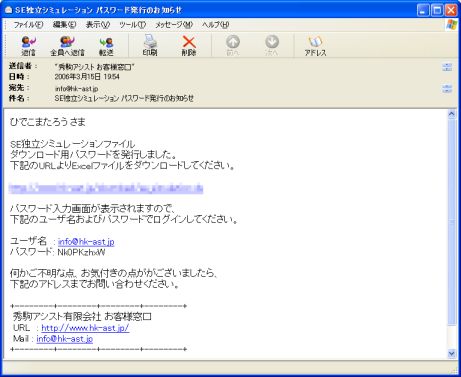
Task: Click the scrollbar down arrow
Action: (x=452, y=353)
